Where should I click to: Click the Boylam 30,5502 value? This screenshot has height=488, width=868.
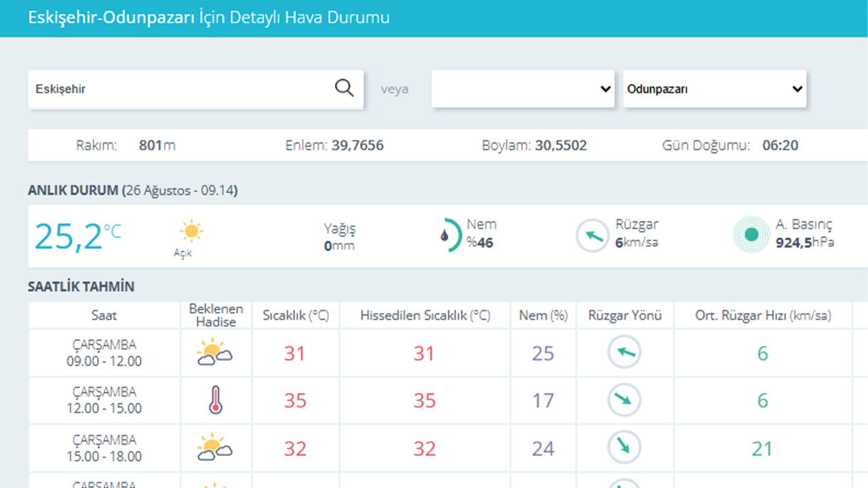pyautogui.click(x=561, y=145)
